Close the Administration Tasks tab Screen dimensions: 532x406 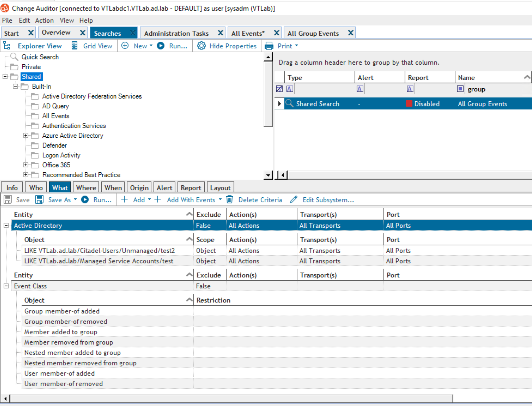220,33
